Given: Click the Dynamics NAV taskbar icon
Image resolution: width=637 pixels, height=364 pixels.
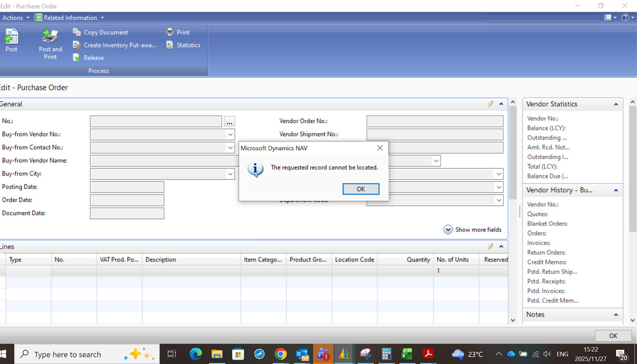Looking at the screenshot, I should pyautogui.click(x=344, y=354).
